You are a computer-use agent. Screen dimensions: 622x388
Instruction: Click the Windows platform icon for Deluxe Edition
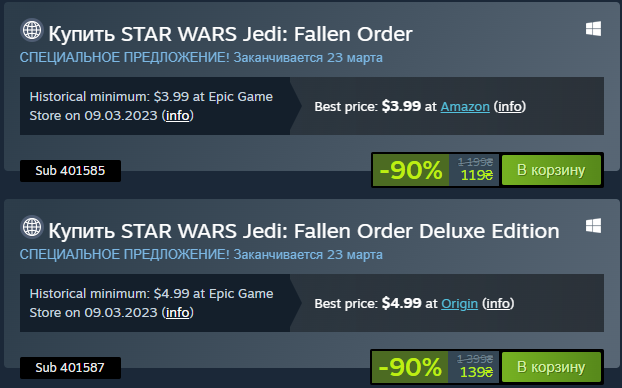click(593, 226)
